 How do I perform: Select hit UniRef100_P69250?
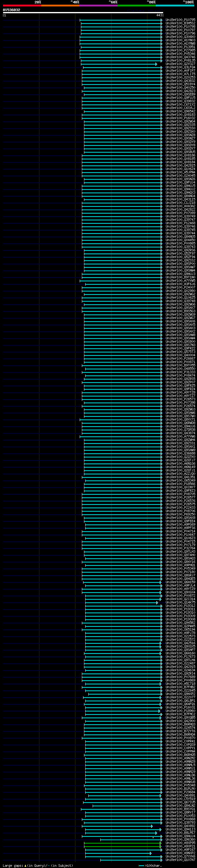180,515
